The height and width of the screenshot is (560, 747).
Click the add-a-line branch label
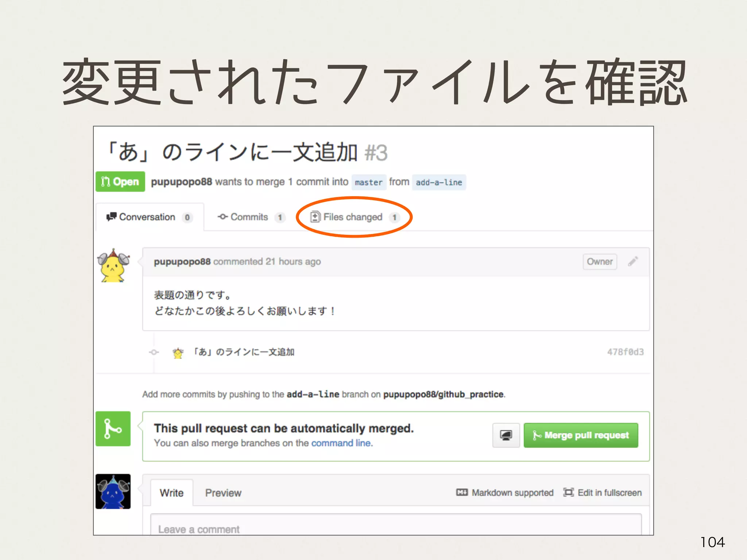(439, 182)
